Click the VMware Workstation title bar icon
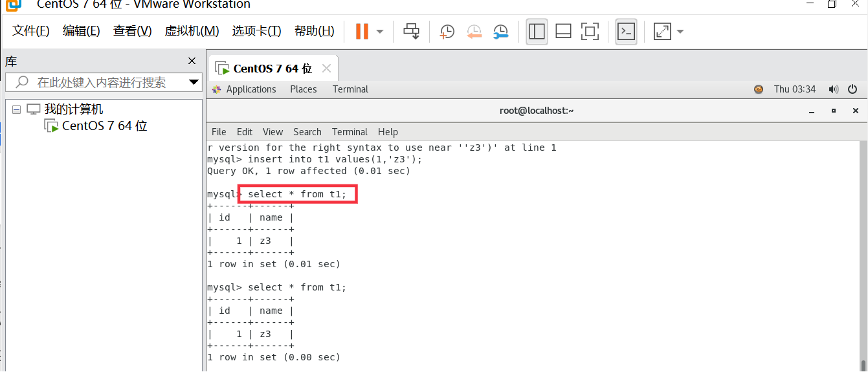 click(14, 5)
